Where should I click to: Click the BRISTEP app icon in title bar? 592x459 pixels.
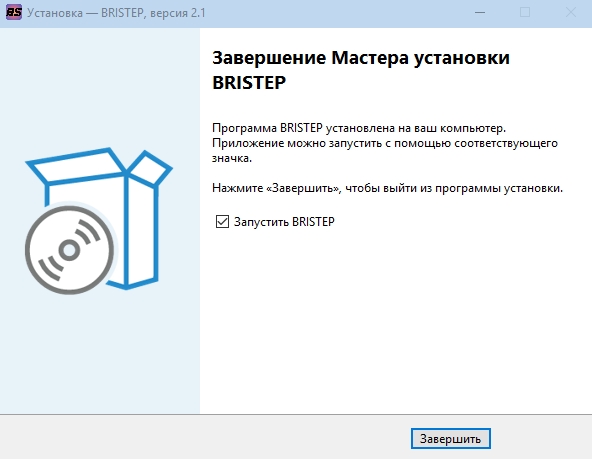pos(14,12)
